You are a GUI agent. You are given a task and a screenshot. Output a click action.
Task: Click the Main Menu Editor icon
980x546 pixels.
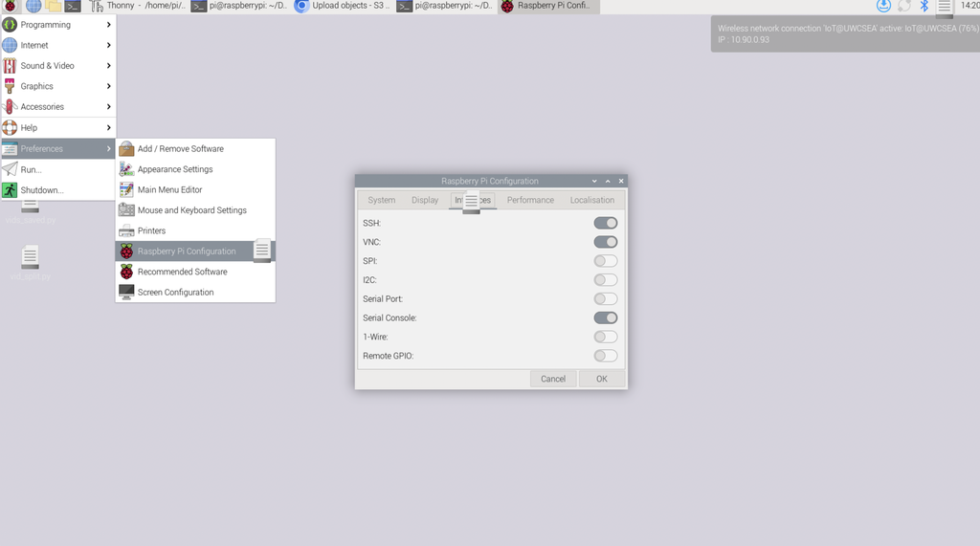126,190
